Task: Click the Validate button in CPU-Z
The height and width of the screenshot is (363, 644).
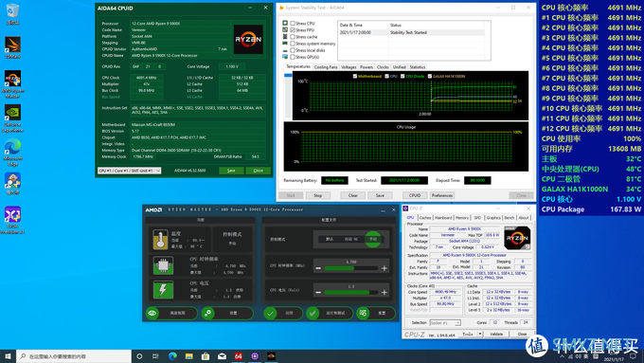Action: coord(496,334)
